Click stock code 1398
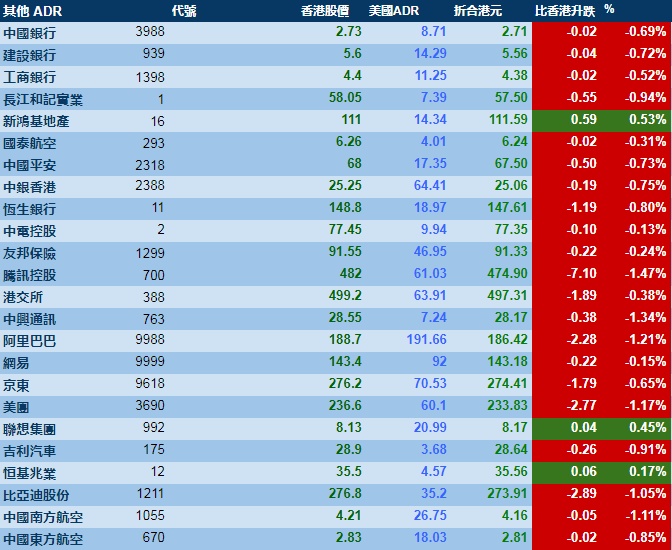Viewport: 672px width, 550px height. click(x=150, y=77)
